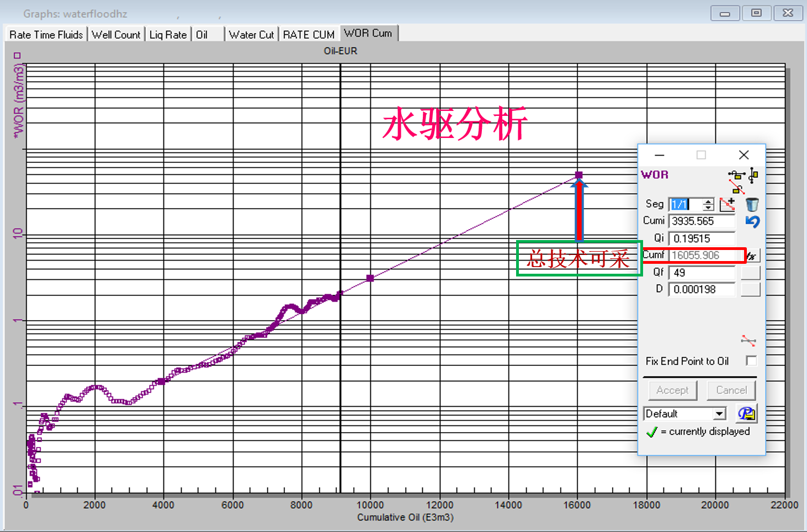Click the blank button beside the D field
Viewport: 807px width, 532px height.
point(751,289)
